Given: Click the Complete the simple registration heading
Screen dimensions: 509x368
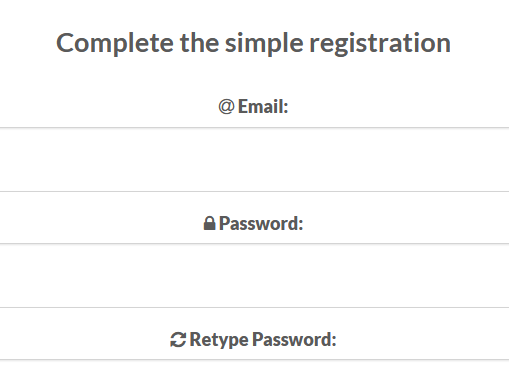Looking at the screenshot, I should 254,43.
